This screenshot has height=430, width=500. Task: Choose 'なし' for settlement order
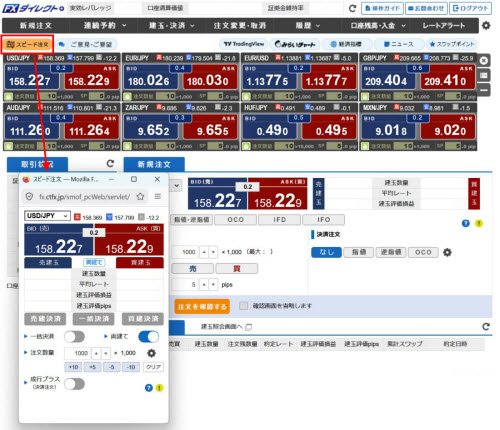click(x=326, y=252)
